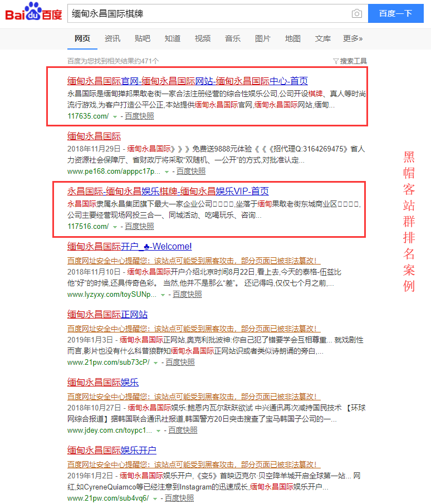431x504 pixels.
Task: Expand dropdown arrow next to 117516.com
Action: point(115,227)
